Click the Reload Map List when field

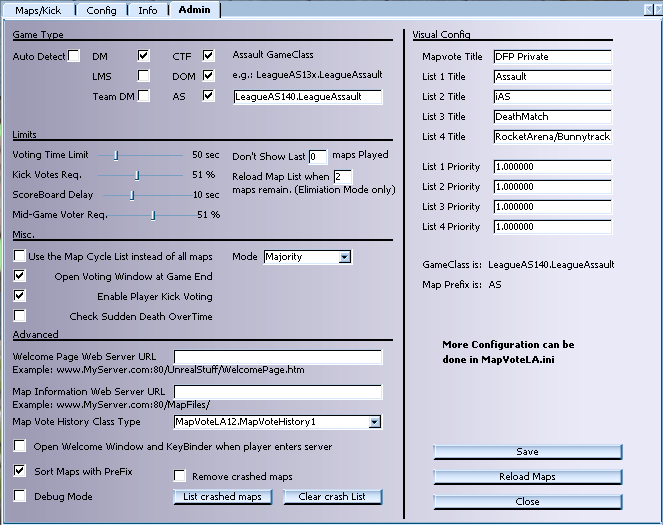342,177
